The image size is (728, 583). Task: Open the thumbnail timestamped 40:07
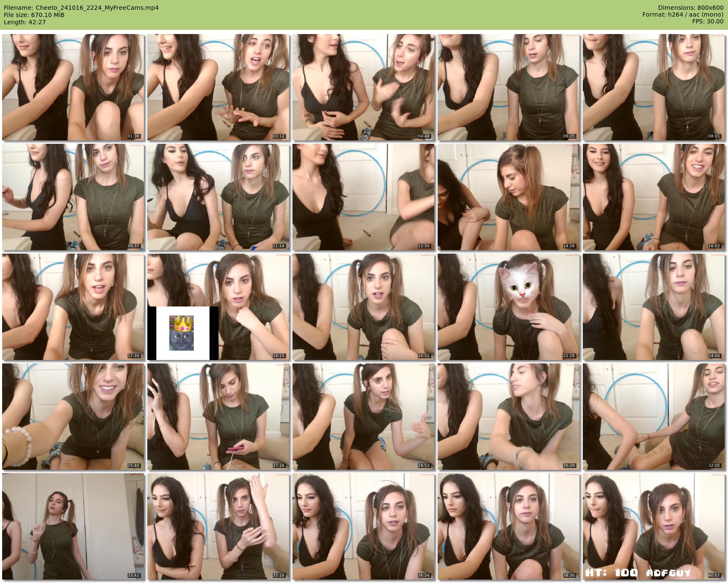click(654, 526)
